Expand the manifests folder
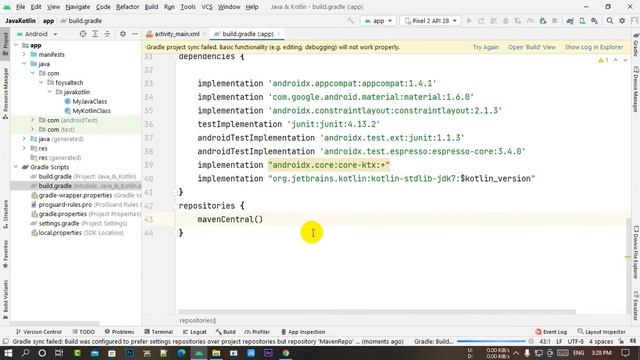Viewport: 640px width, 360px height. (x=24, y=54)
